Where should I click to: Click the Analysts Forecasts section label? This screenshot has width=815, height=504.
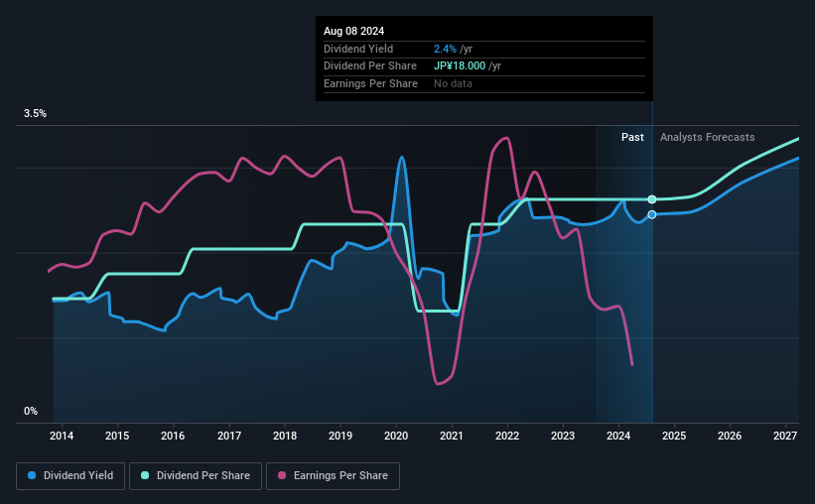click(x=708, y=137)
